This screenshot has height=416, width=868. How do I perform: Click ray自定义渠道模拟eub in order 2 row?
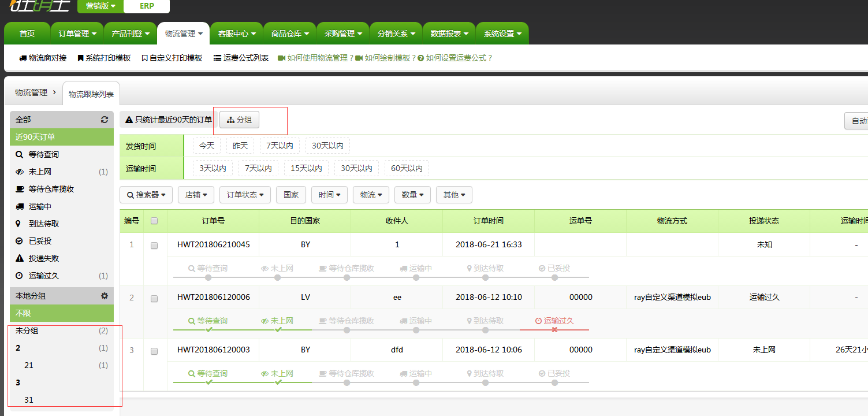(672, 297)
